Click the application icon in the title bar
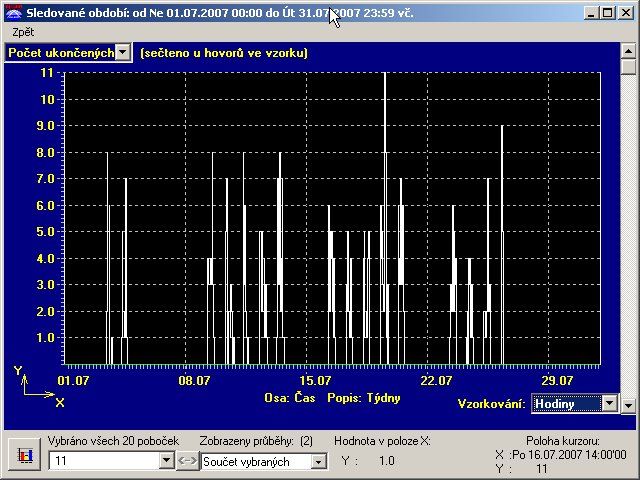 click(x=13, y=13)
